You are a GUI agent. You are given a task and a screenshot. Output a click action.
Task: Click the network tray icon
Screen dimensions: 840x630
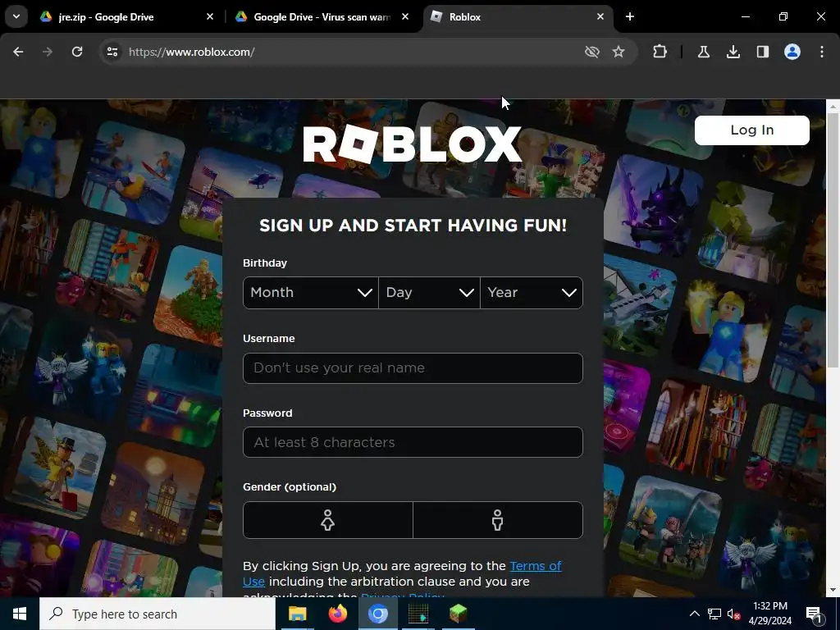pos(714,614)
